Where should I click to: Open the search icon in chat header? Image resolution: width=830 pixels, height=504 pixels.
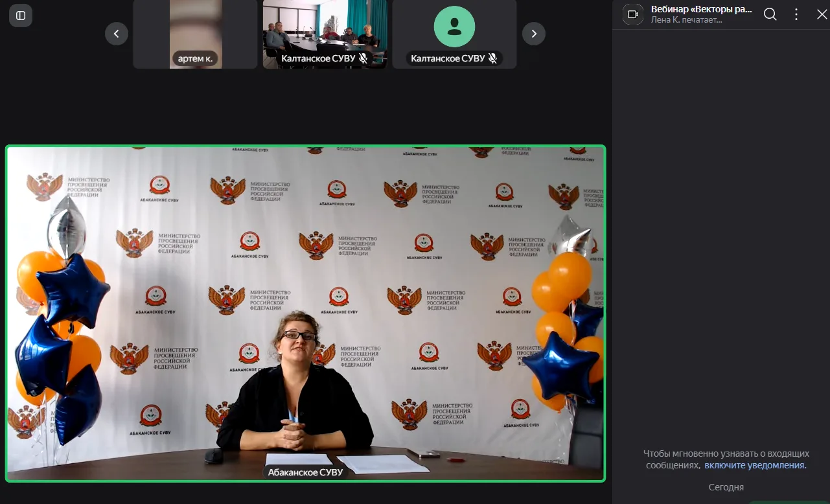coord(770,14)
